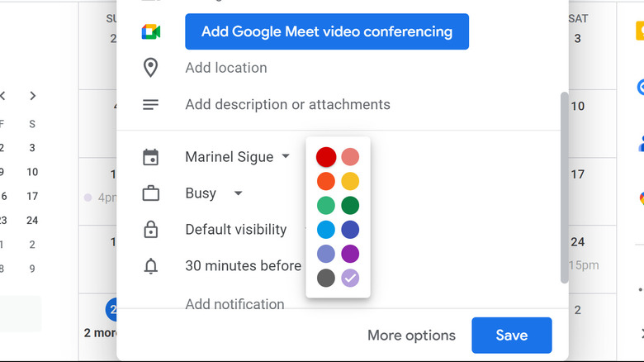Open More options

click(x=411, y=336)
